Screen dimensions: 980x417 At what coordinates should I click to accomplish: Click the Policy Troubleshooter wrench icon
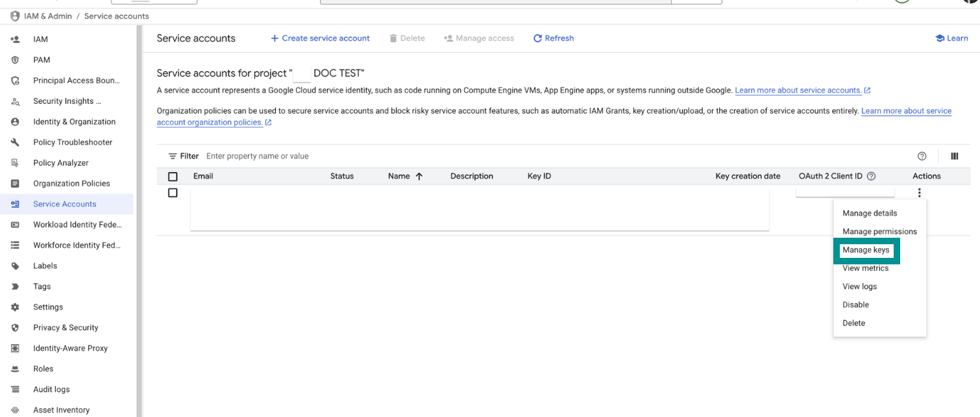point(16,142)
